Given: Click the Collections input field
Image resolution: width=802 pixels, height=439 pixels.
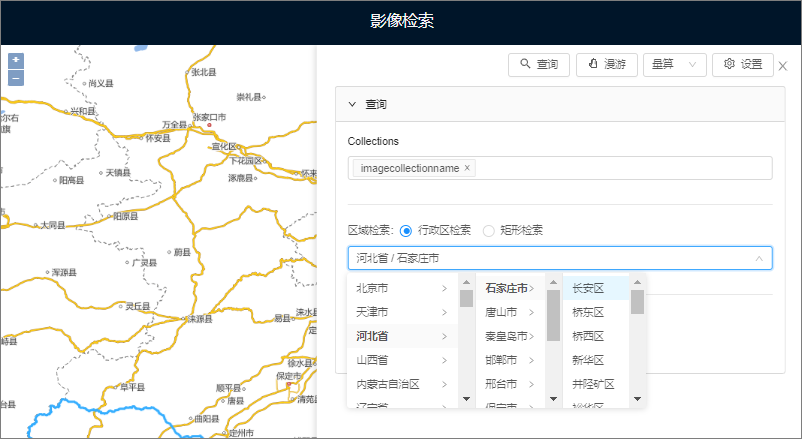Looking at the screenshot, I should [620, 168].
